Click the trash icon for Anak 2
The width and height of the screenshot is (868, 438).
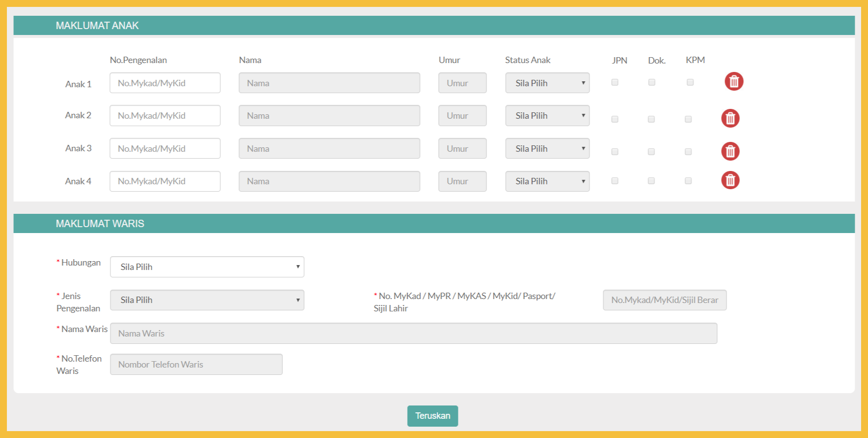pyautogui.click(x=730, y=118)
